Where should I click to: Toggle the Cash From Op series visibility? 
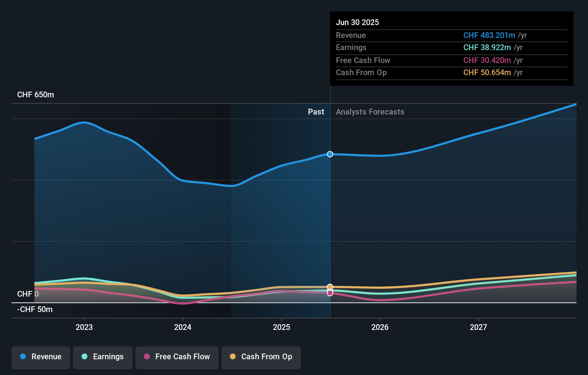[x=261, y=357]
